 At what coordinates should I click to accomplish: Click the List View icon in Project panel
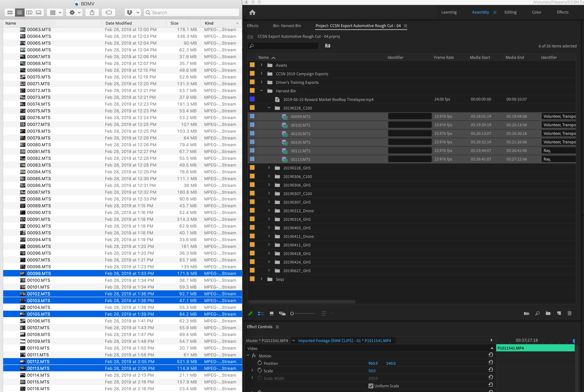coord(261,314)
